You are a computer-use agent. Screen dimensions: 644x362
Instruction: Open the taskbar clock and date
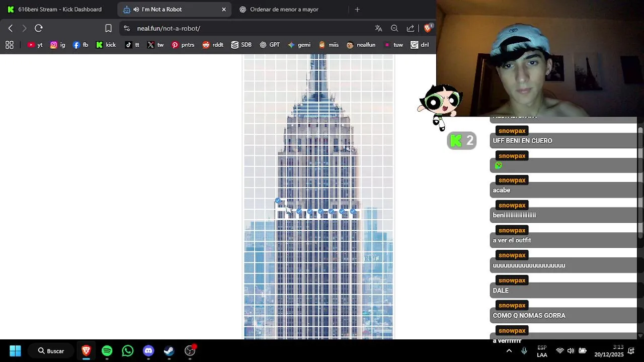(x=609, y=351)
